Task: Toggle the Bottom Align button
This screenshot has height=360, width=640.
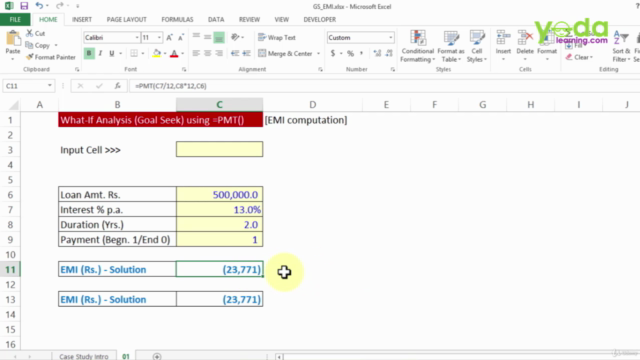Action: [x=219, y=38]
